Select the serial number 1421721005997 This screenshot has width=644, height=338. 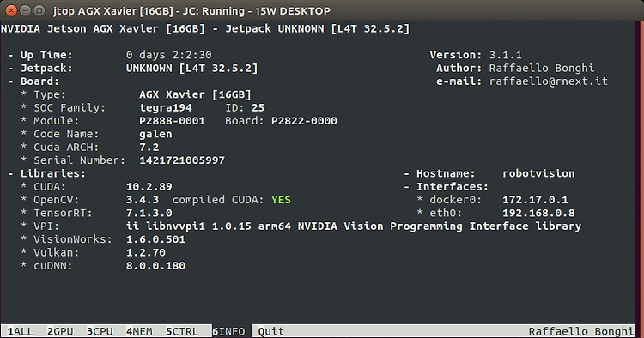pyautogui.click(x=182, y=160)
